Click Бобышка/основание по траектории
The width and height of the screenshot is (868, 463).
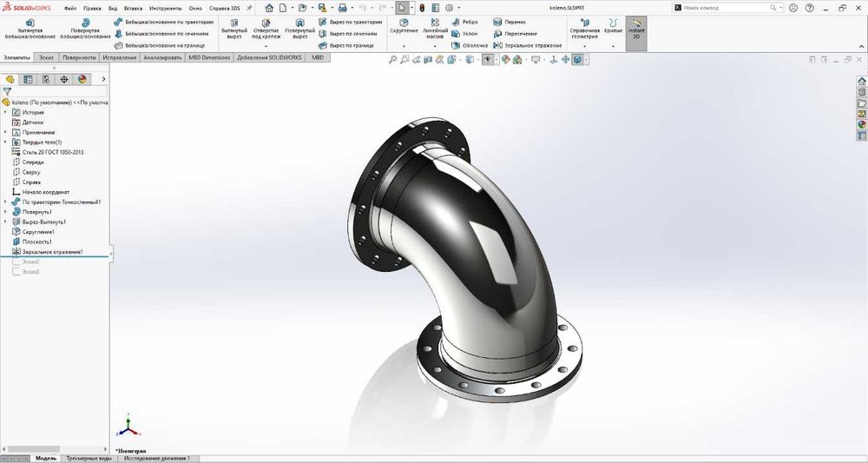(163, 23)
